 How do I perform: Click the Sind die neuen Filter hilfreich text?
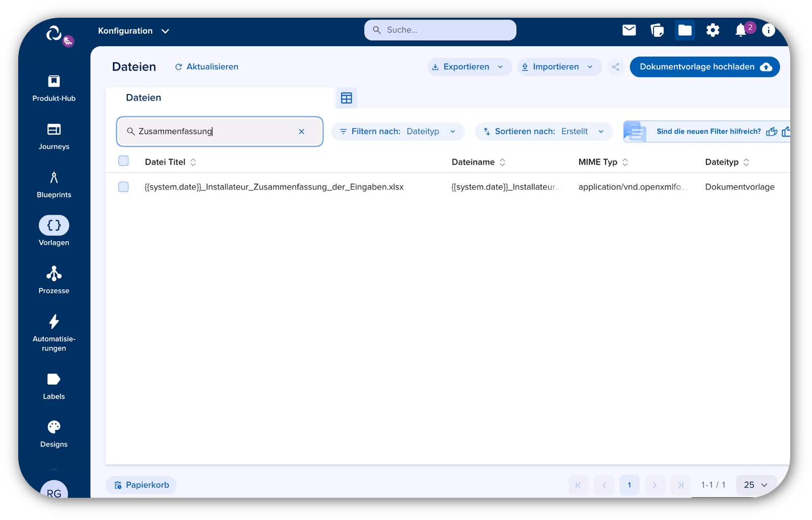coord(708,132)
